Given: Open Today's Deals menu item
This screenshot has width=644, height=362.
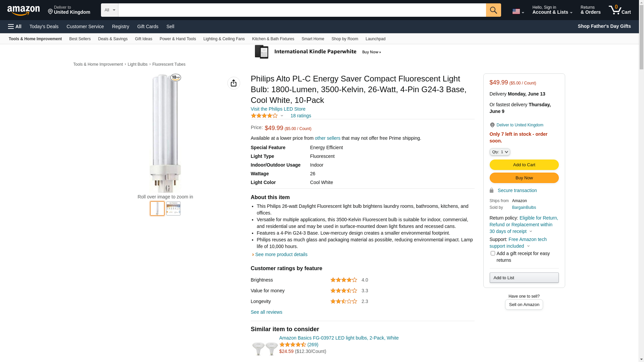Looking at the screenshot, I should [x=44, y=26].
